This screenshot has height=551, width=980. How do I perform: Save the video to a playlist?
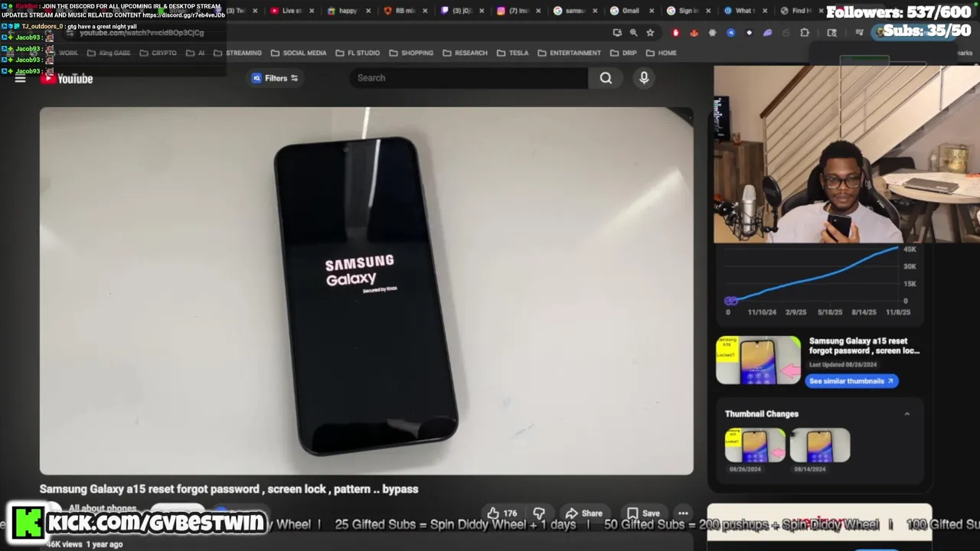[x=643, y=514]
